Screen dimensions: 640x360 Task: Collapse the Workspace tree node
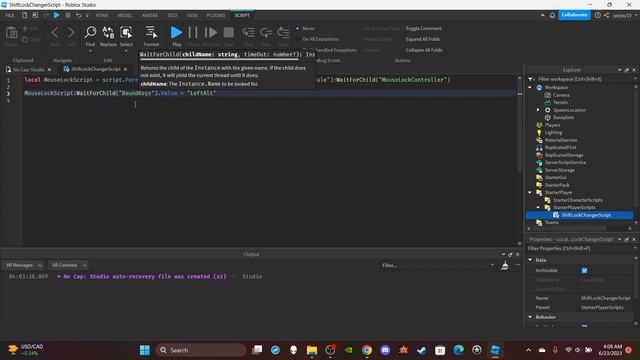[530, 87]
